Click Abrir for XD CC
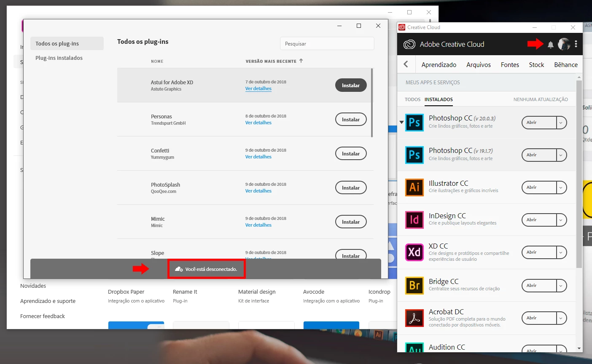The height and width of the screenshot is (364, 592). (539, 252)
